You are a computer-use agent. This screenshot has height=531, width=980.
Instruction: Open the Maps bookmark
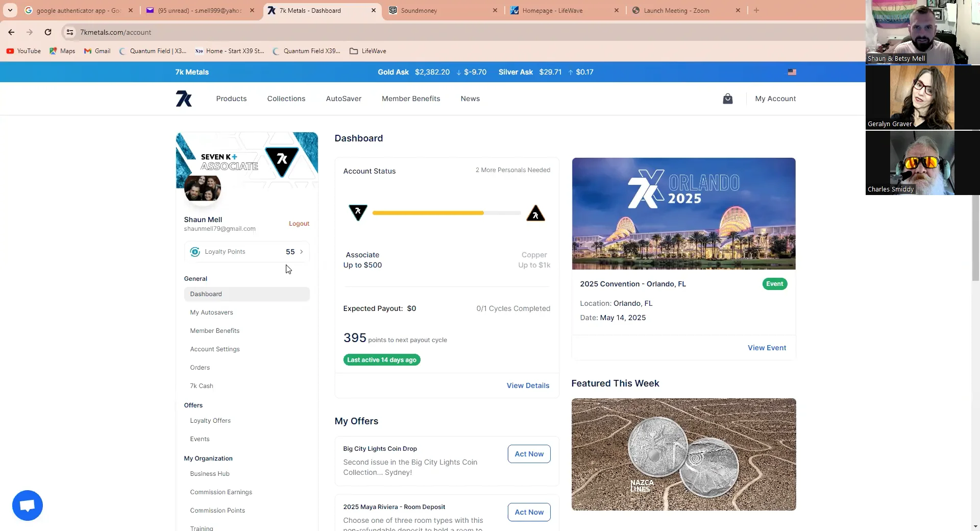[62, 51]
